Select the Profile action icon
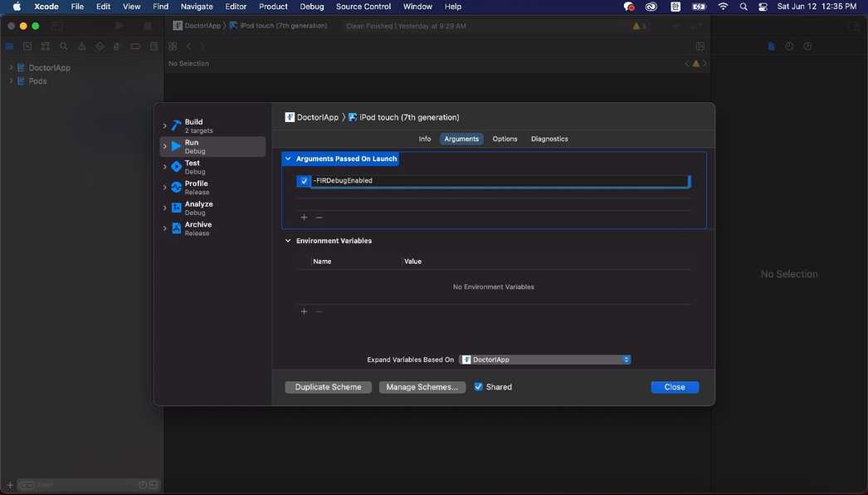Image resolution: width=868 pixels, height=495 pixels. coord(176,188)
